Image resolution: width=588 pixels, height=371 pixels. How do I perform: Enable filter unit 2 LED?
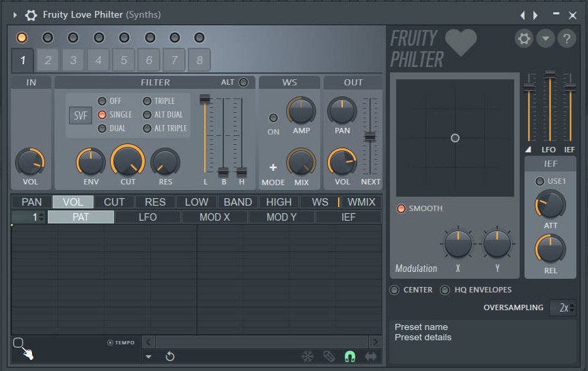48,38
